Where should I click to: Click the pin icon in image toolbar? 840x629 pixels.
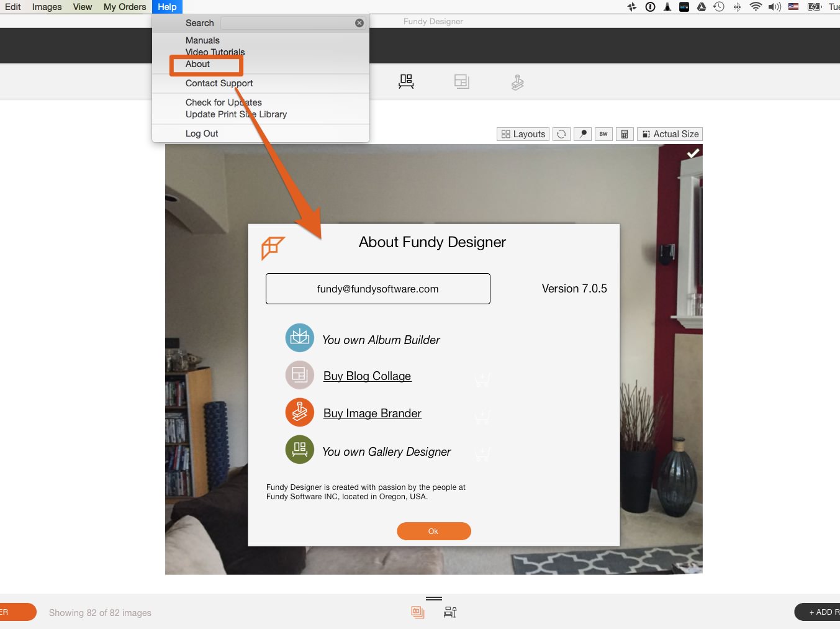click(x=582, y=134)
